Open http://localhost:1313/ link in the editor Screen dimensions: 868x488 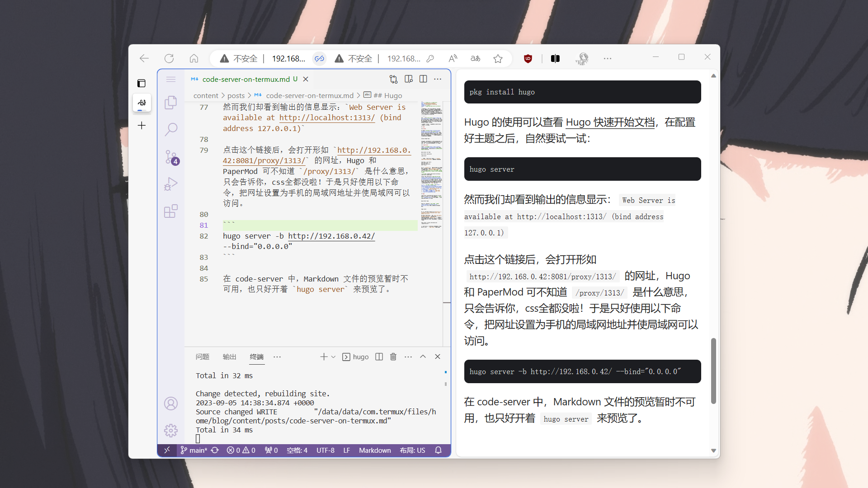[327, 118]
